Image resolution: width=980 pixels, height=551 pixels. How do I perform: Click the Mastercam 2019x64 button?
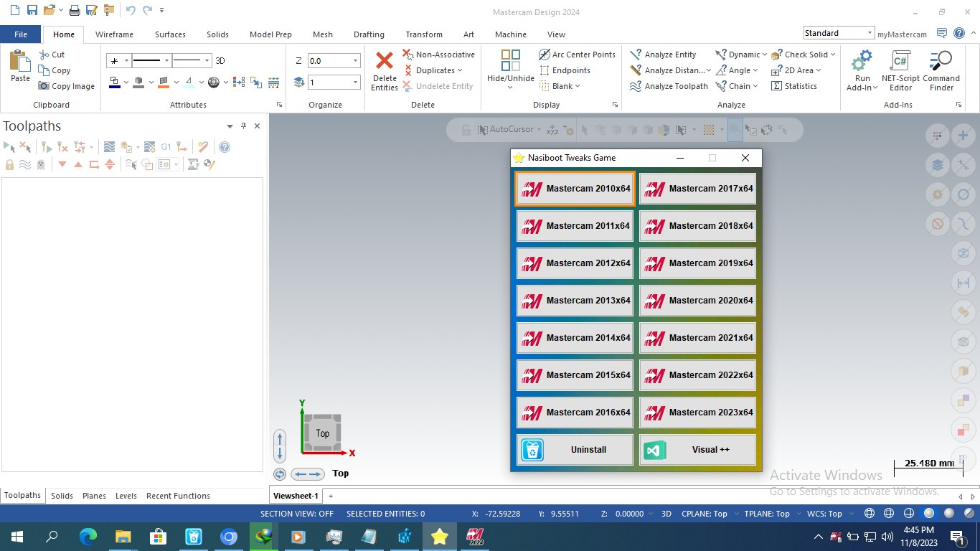698,263
